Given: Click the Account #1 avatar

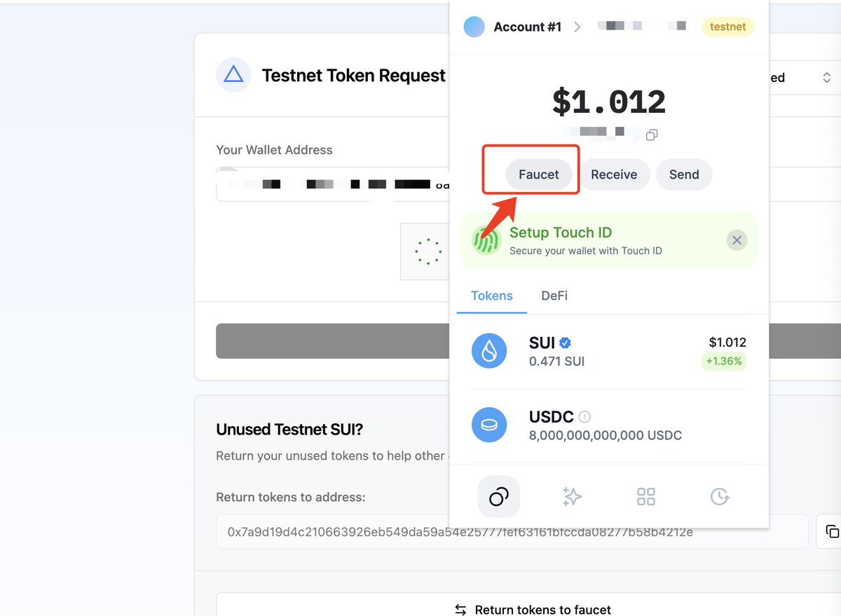Looking at the screenshot, I should coord(474,27).
